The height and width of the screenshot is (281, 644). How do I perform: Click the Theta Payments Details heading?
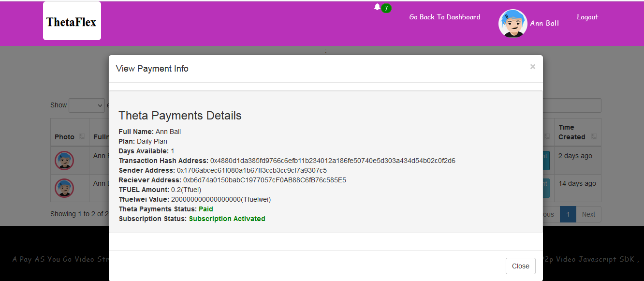180,116
